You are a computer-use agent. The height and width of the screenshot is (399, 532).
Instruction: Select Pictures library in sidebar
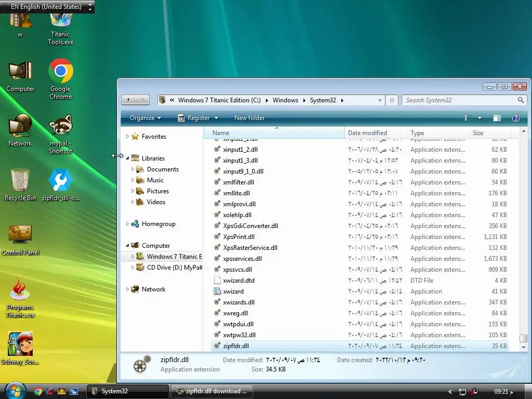pos(152,191)
